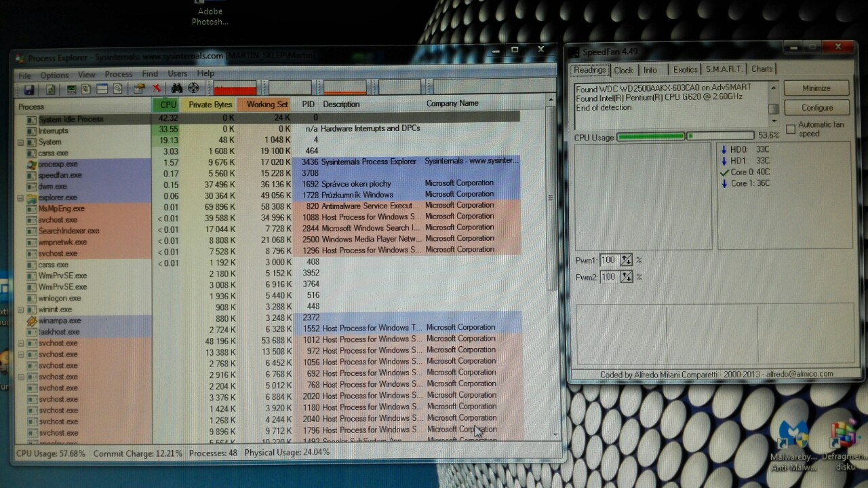Click the CPU usage mini graph in toolbar

pos(235,88)
